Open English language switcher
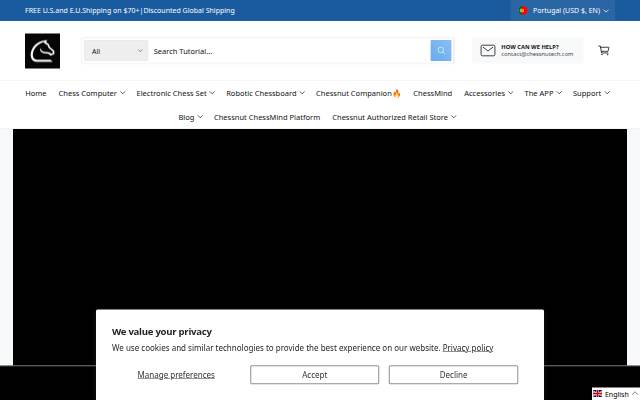 (x=616, y=394)
